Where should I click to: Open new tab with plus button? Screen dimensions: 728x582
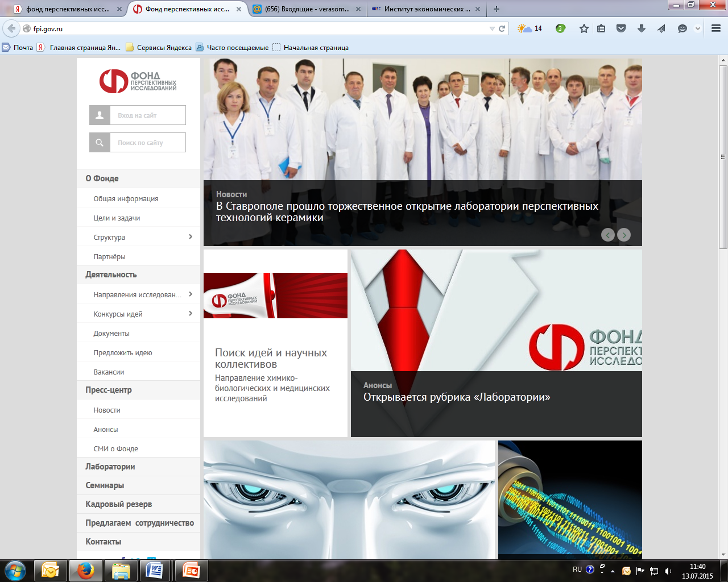pos(497,9)
